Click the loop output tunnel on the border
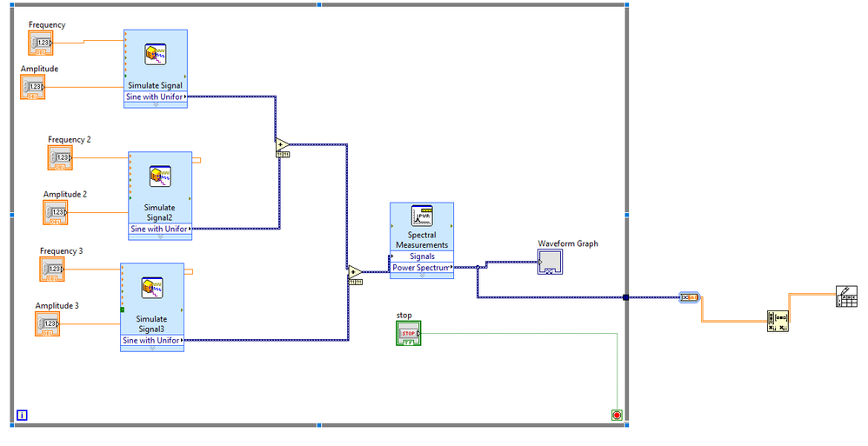The image size is (868, 446). 626,297
